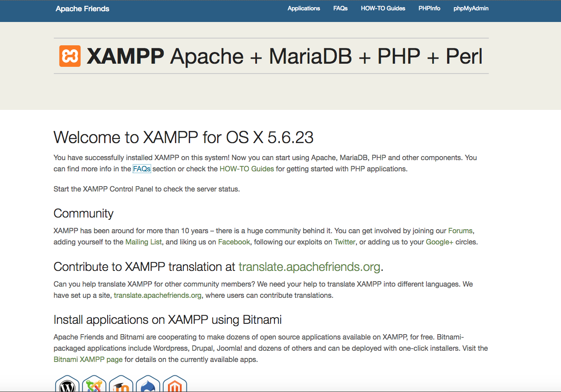Open the Drupal application icon
Viewport: 561px width, 392px height.
148,384
